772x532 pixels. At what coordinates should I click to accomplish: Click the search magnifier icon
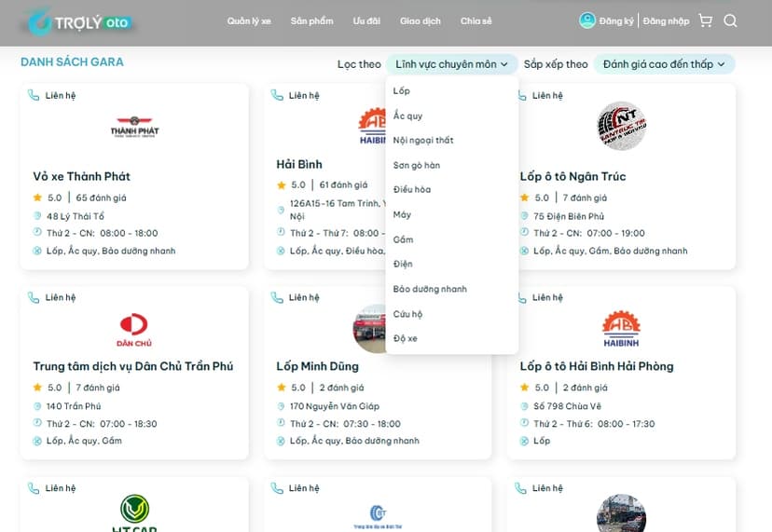[730, 20]
